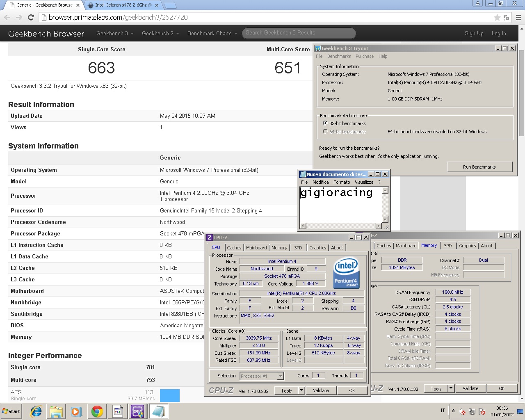Open the Geekbench 2 dropdown in navbar

[160, 33]
